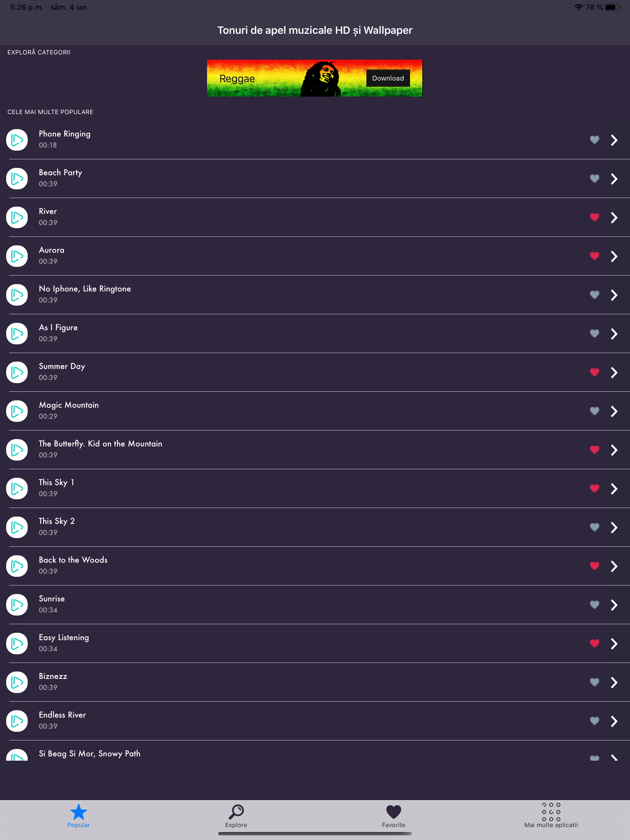Play the "Phone Ringing" ringtone
Image resolution: width=630 pixels, height=840 pixels.
click(17, 140)
